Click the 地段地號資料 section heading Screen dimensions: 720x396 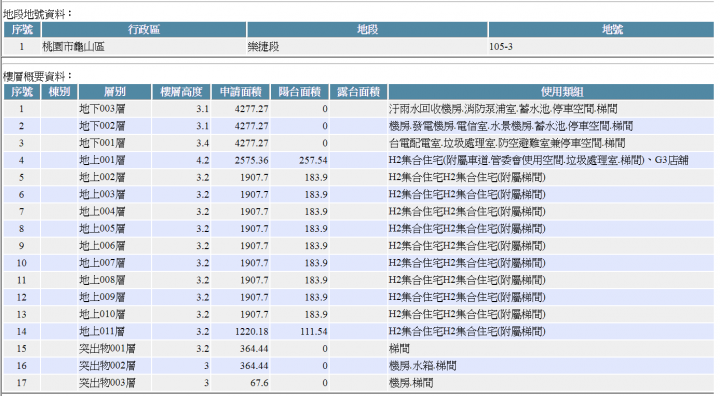pyautogui.click(x=38, y=14)
